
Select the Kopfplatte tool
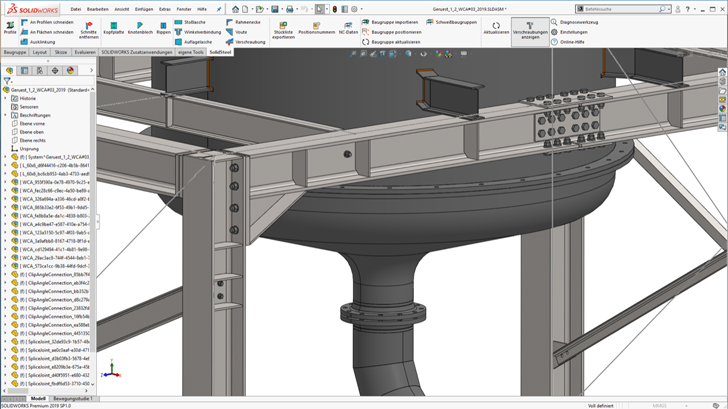pyautogui.click(x=113, y=28)
